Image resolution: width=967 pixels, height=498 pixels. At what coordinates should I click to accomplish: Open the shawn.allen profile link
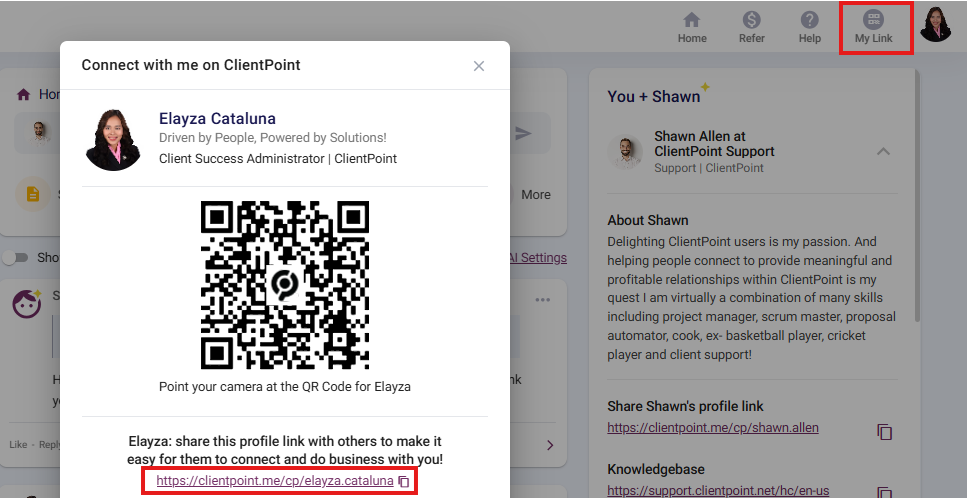point(713,427)
